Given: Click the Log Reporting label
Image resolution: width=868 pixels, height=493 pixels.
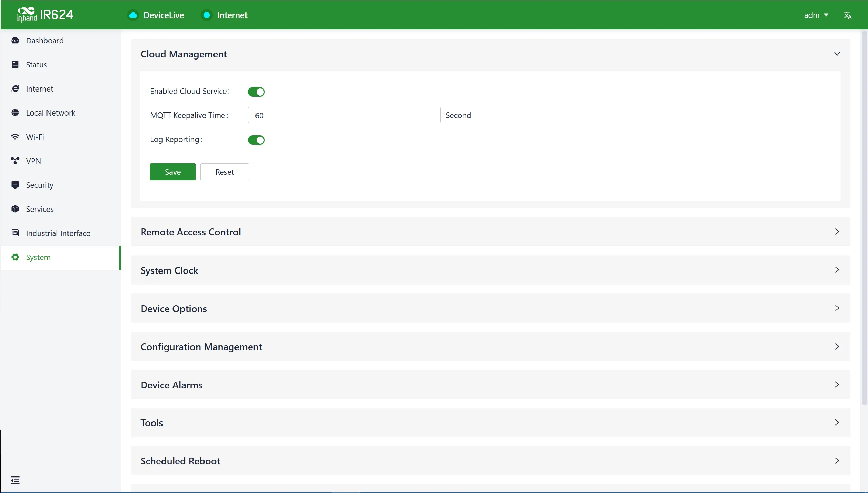Looking at the screenshot, I should pos(176,139).
